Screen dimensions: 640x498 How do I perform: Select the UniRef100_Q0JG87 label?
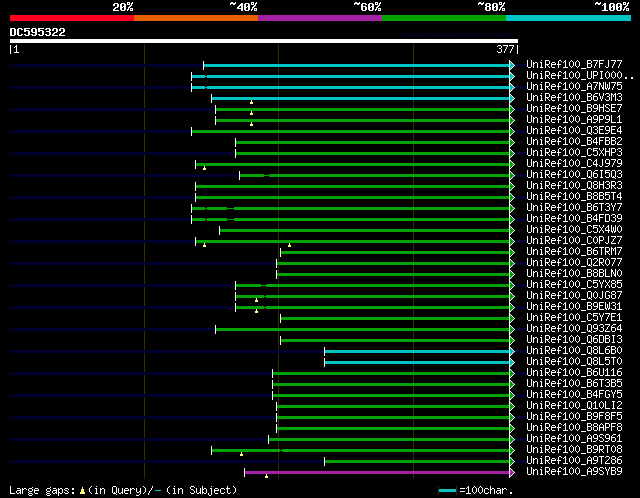click(574, 296)
